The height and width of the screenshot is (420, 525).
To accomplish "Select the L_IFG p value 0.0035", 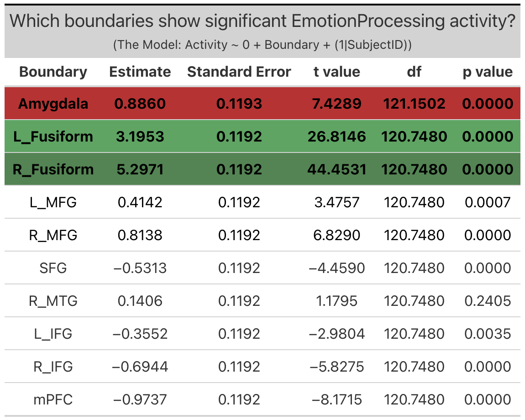I will coord(488,334).
